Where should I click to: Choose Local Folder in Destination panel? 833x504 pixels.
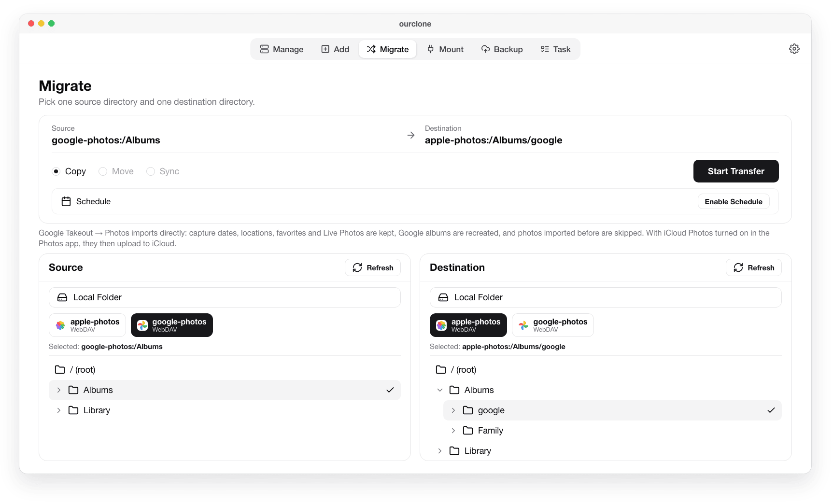click(606, 297)
